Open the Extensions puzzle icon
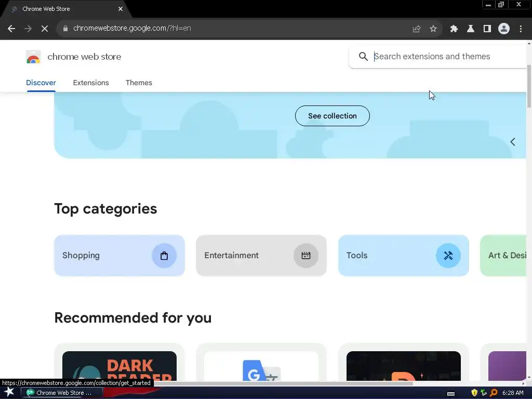This screenshot has width=532, height=399. pyautogui.click(x=454, y=29)
